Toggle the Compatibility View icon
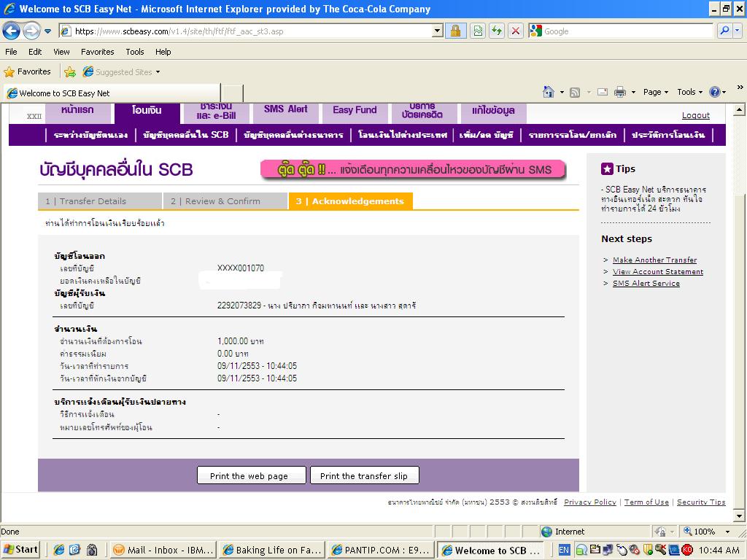This screenshot has height=560, width=747. click(x=478, y=31)
